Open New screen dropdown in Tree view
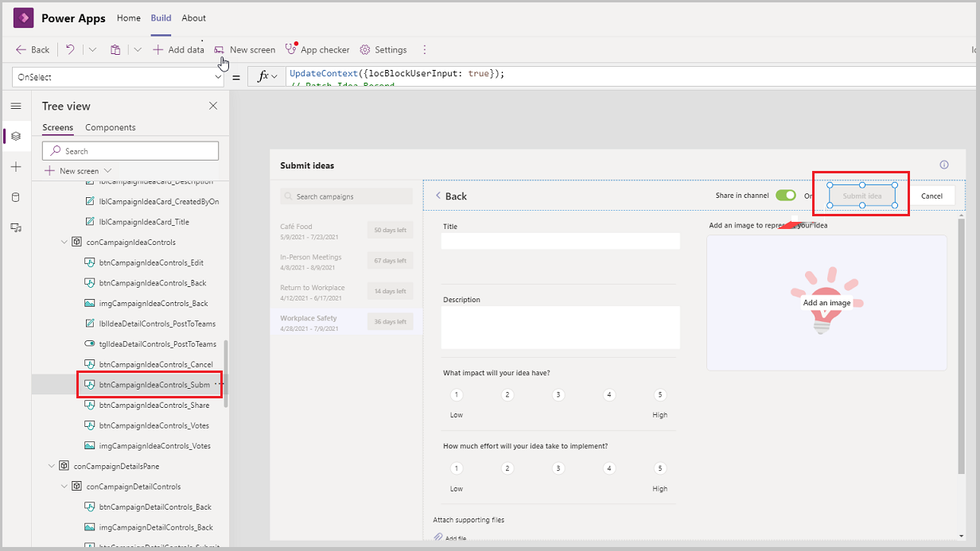The image size is (980, 551). (x=78, y=171)
